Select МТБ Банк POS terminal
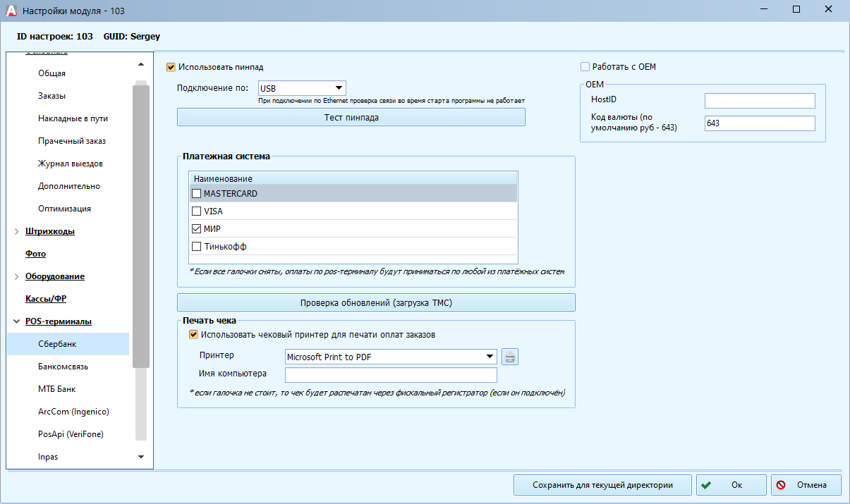The width and height of the screenshot is (850, 504). [56, 389]
